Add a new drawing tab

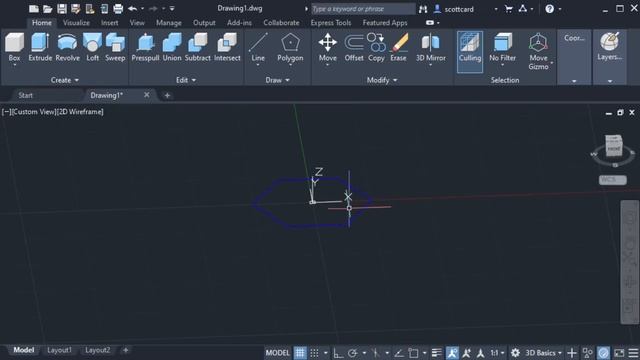167,95
